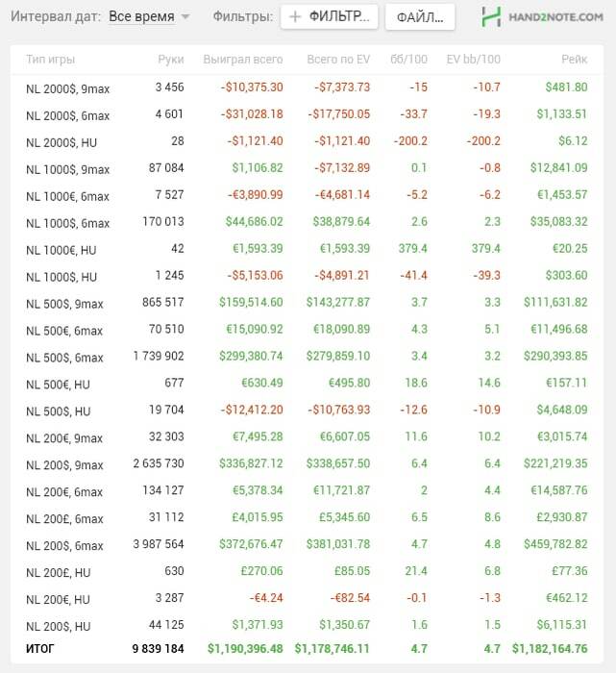Sort by 'Руки' column header

click(x=170, y=60)
